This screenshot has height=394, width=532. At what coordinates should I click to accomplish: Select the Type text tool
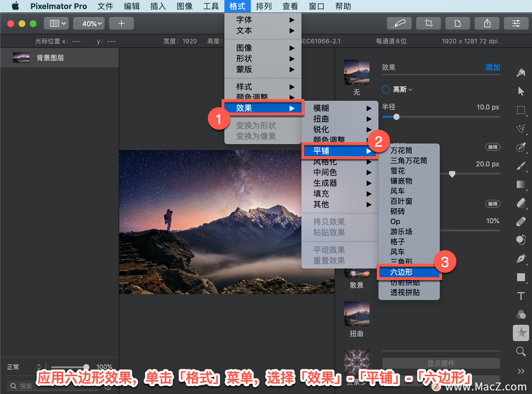click(521, 296)
